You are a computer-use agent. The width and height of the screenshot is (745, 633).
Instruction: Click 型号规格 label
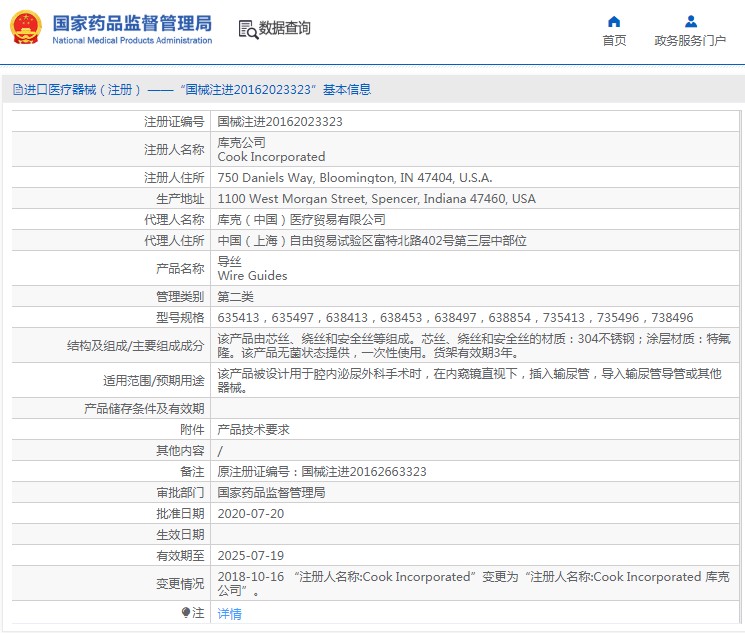[x=180, y=317]
